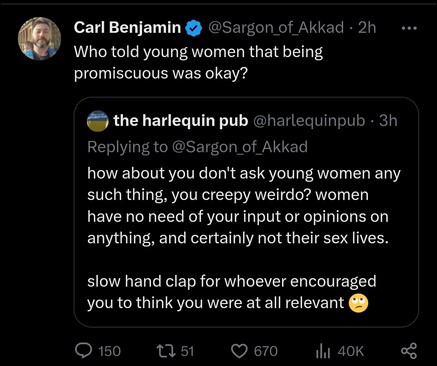Click the 150 replies count
This screenshot has width=437, height=366.
pos(110,351)
